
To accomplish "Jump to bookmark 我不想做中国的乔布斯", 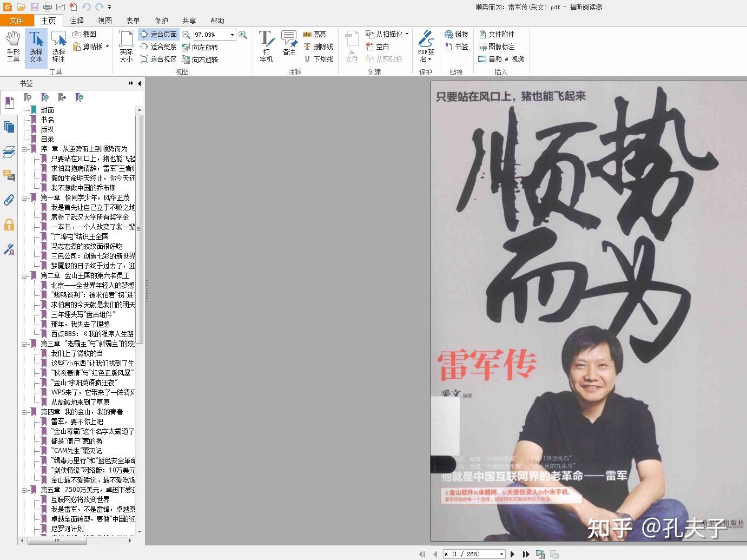I will 83,188.
